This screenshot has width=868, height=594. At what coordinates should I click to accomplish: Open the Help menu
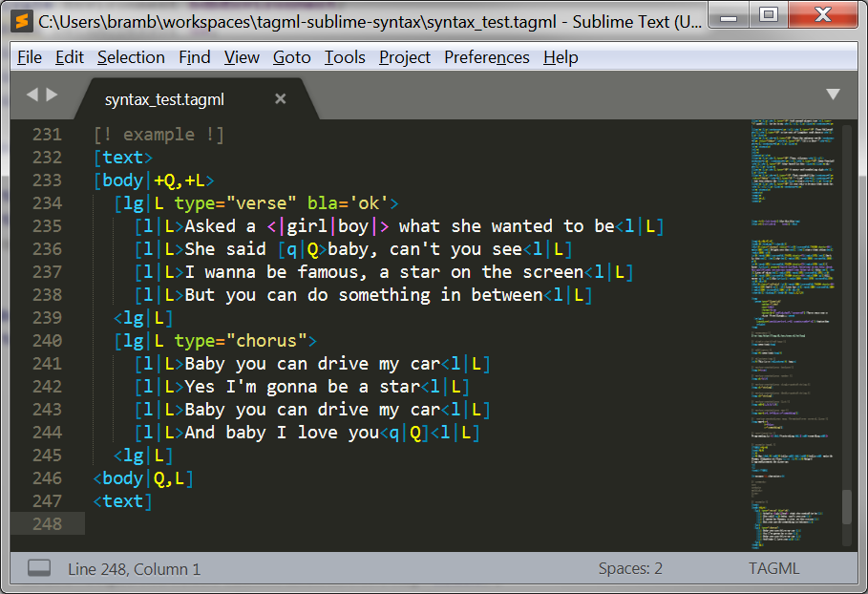[561, 57]
